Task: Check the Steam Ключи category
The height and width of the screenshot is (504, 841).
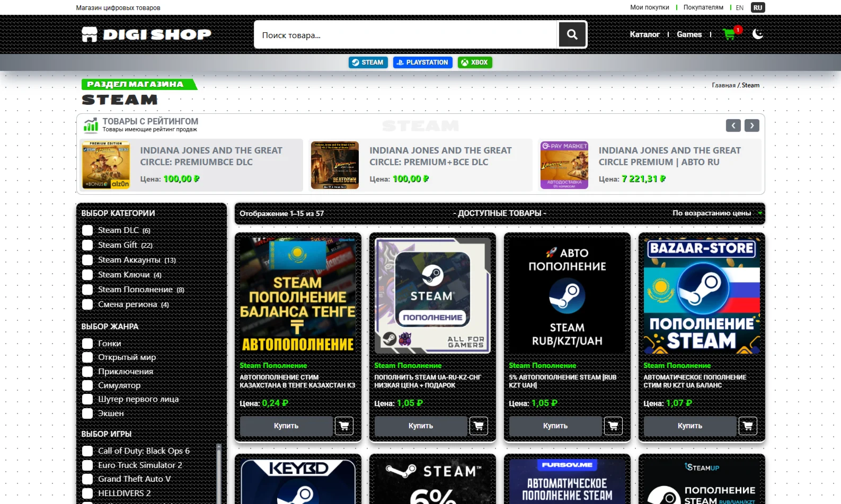Action: [x=87, y=275]
